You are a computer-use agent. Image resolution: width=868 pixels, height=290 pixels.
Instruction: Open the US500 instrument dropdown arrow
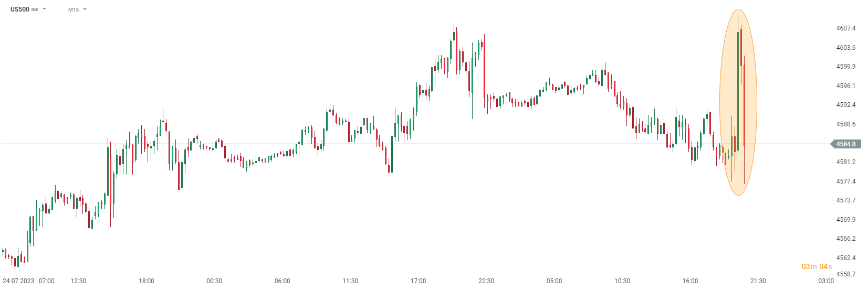coord(45,9)
